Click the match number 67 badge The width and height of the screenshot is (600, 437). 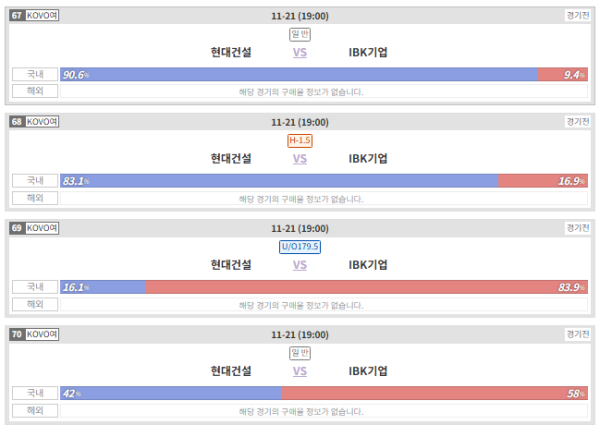(x=17, y=16)
